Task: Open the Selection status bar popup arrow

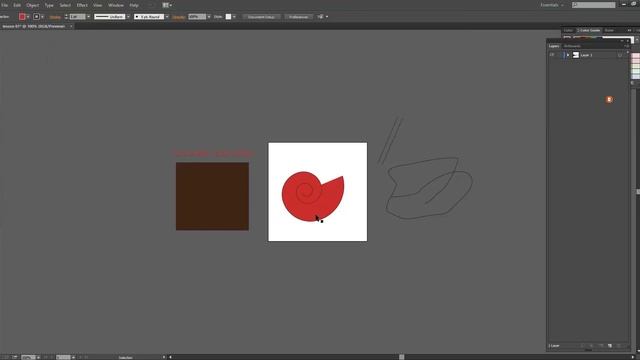Action: (164, 357)
